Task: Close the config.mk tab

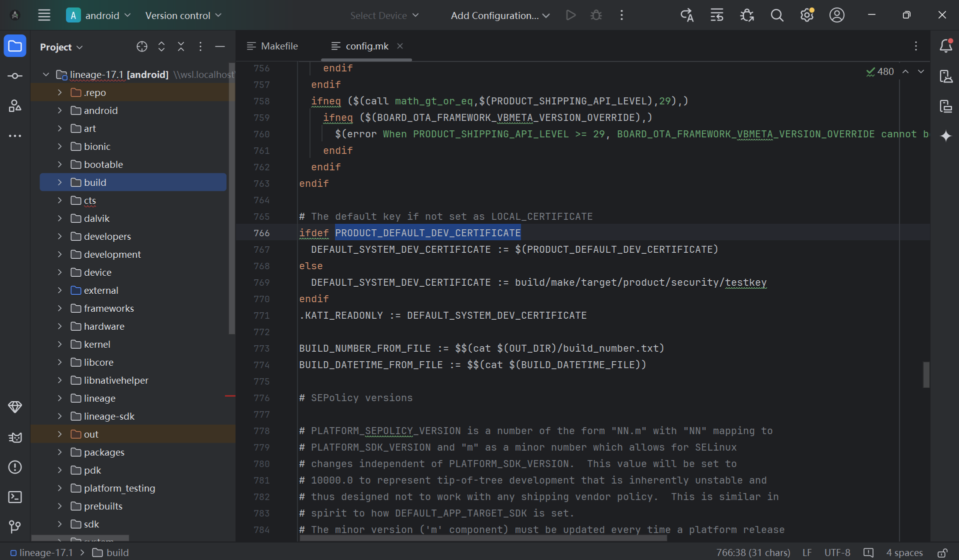Action: [x=400, y=46]
